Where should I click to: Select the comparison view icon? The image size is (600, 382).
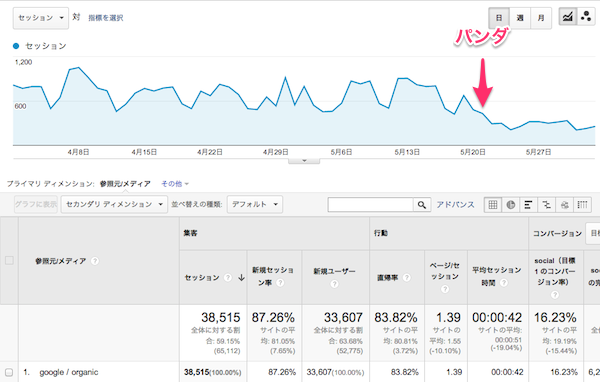(546, 205)
